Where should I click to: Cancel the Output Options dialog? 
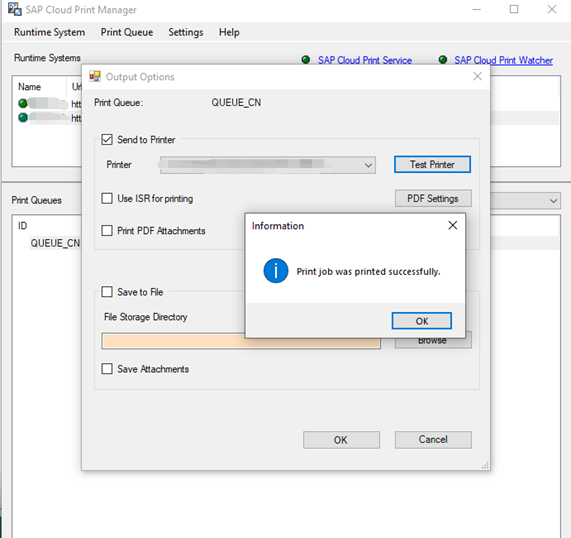point(433,440)
